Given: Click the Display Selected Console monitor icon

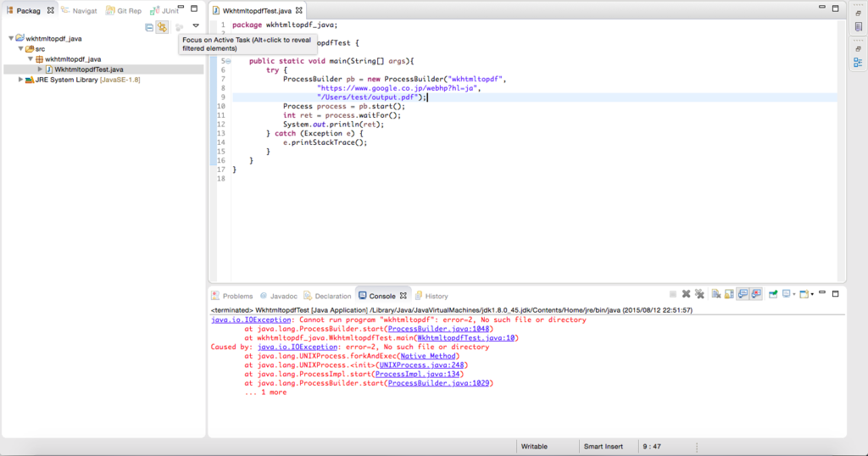Looking at the screenshot, I should click(786, 294).
